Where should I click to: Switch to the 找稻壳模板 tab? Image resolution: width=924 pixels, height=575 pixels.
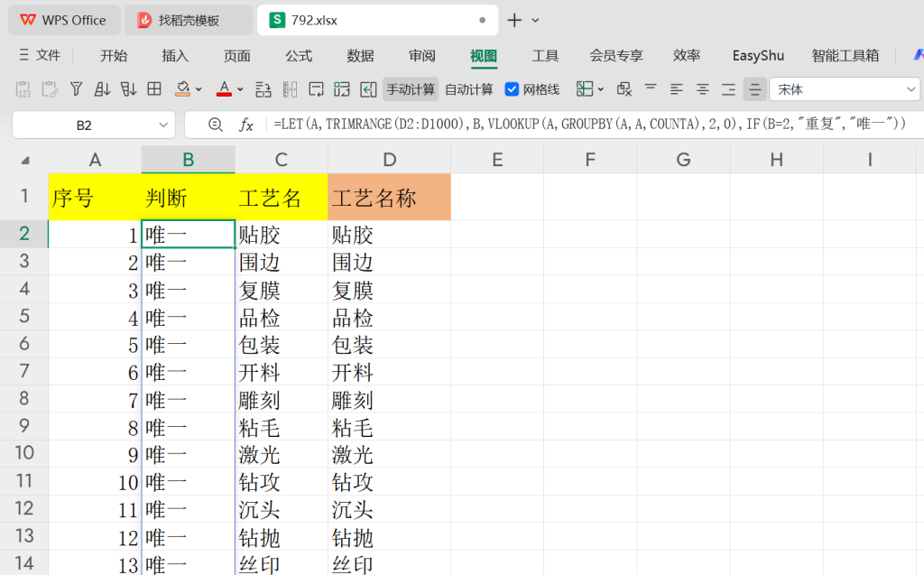(x=189, y=20)
